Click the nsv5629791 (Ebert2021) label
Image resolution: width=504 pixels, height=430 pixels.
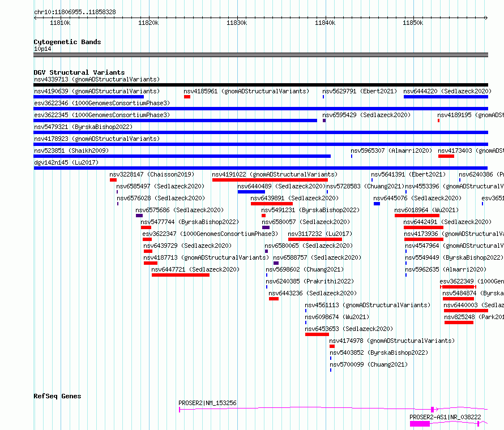click(360, 91)
